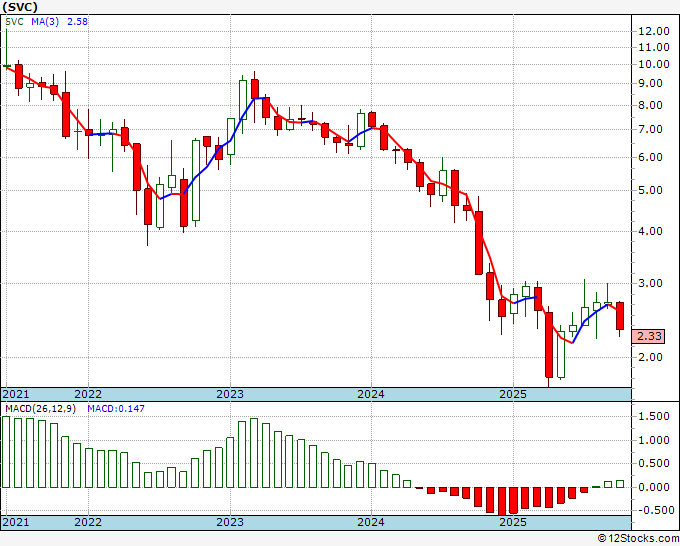
Task: Select 2024 on the price chart timeline
Action: 371,394
